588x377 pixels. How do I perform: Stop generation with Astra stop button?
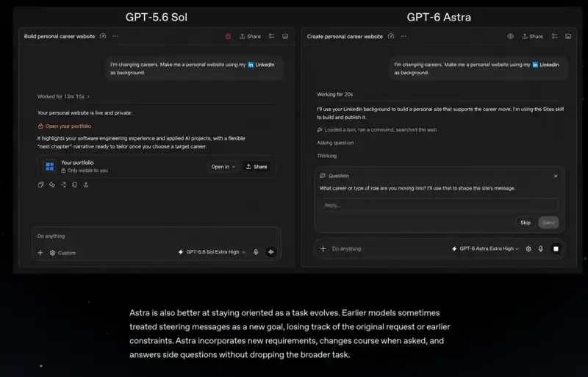pos(556,248)
